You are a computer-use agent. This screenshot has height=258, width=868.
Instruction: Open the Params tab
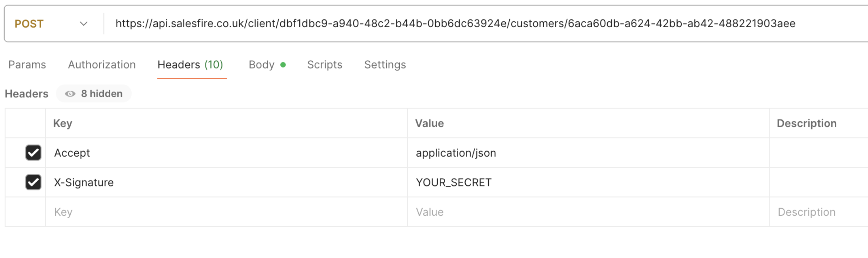[28, 64]
